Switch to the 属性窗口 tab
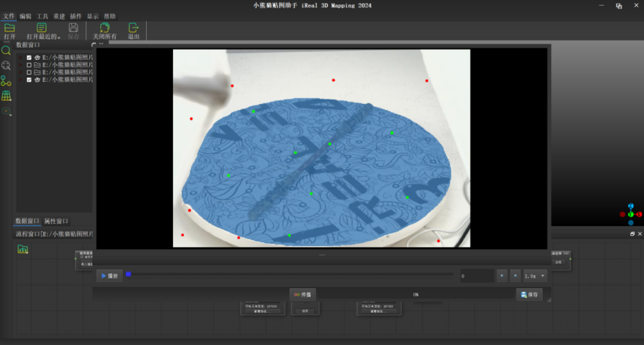Viewport: 644px width, 345px height. (56, 221)
